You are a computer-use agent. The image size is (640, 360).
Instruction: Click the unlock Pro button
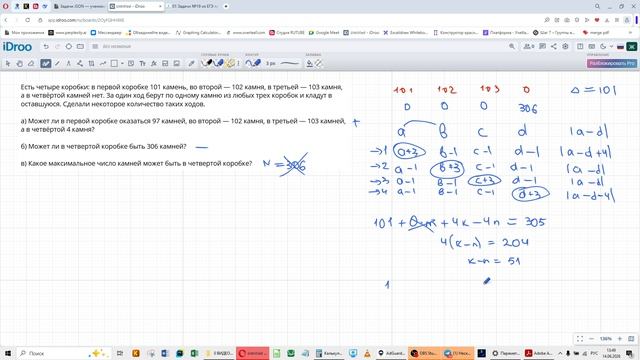[611, 63]
